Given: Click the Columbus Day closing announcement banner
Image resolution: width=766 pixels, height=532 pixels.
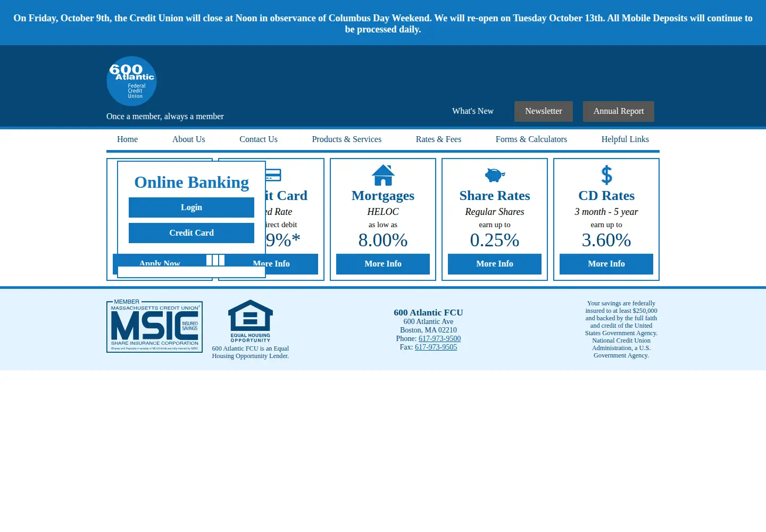Looking at the screenshot, I should click(383, 23).
